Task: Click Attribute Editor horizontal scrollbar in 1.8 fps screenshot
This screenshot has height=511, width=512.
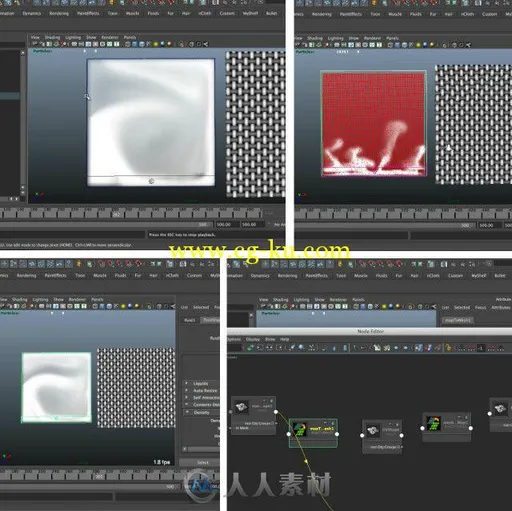Action: pos(201,449)
